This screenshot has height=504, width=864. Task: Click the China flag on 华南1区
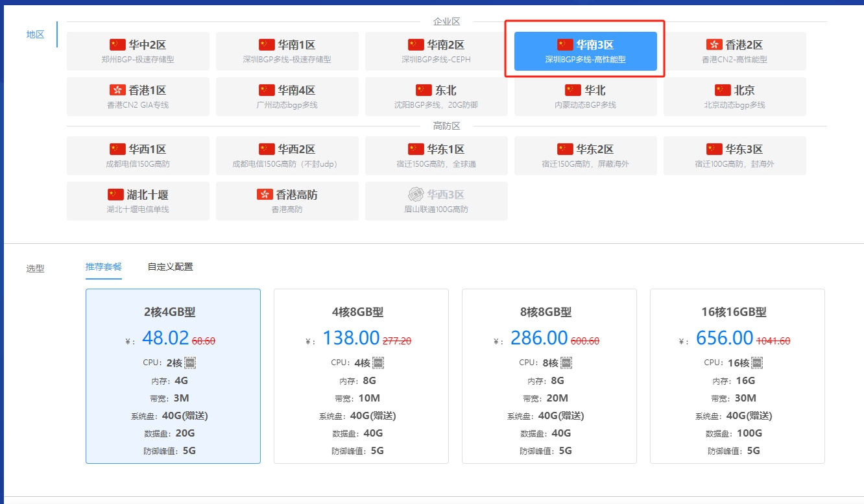[267, 45]
